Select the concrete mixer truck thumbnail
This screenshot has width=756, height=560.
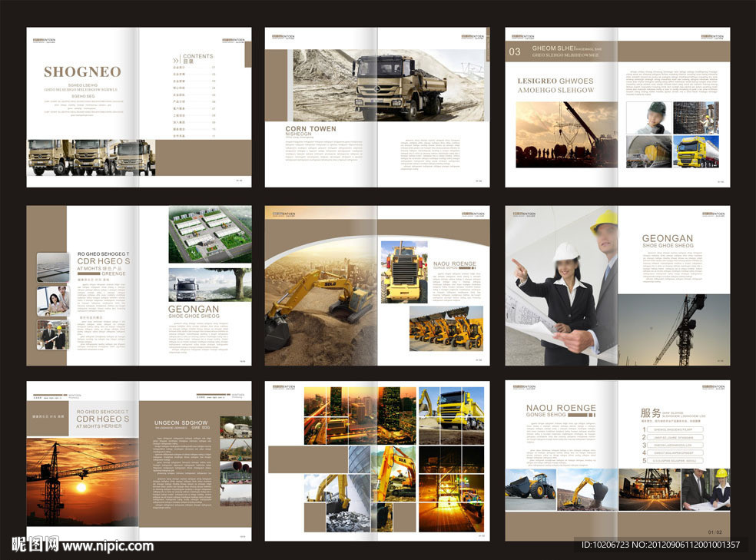[235, 427]
